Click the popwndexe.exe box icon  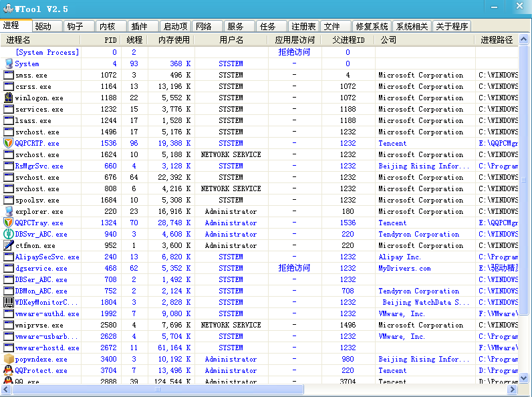click(x=9, y=359)
